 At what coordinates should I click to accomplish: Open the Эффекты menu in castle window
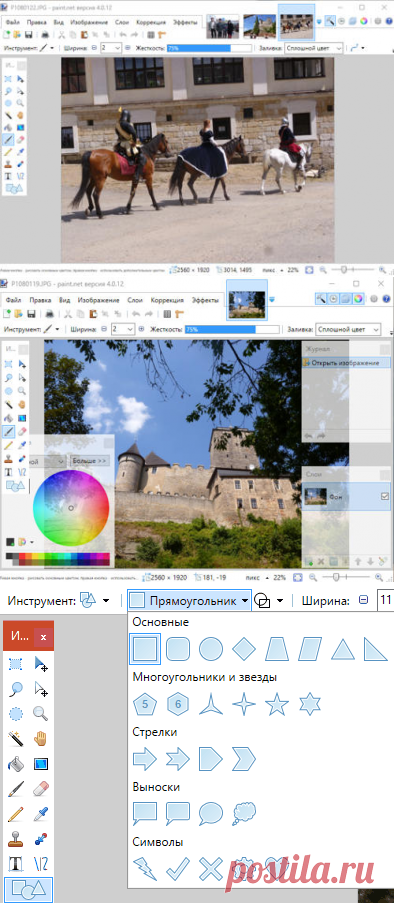[205, 300]
